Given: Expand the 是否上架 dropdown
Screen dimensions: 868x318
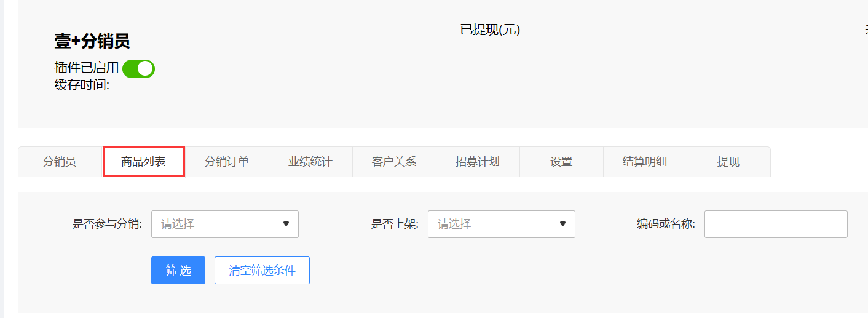Looking at the screenshot, I should click(502, 224).
